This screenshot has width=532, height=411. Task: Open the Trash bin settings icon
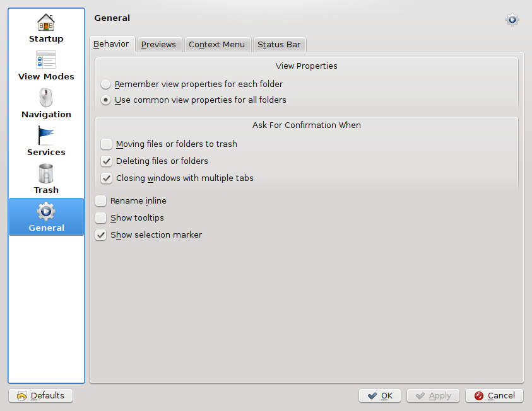[x=46, y=174]
